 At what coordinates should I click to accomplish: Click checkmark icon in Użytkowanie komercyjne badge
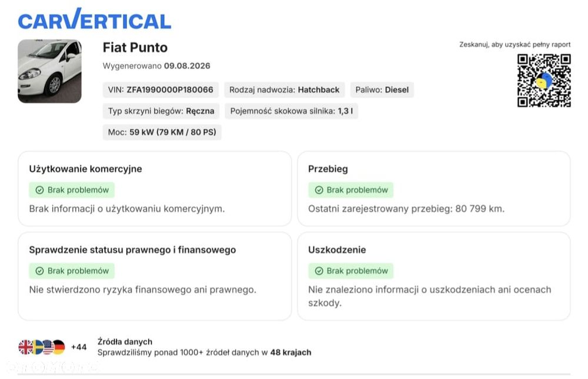click(39, 190)
